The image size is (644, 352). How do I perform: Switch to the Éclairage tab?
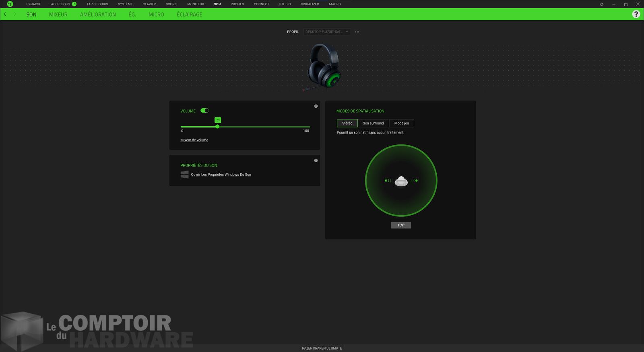[x=189, y=14]
